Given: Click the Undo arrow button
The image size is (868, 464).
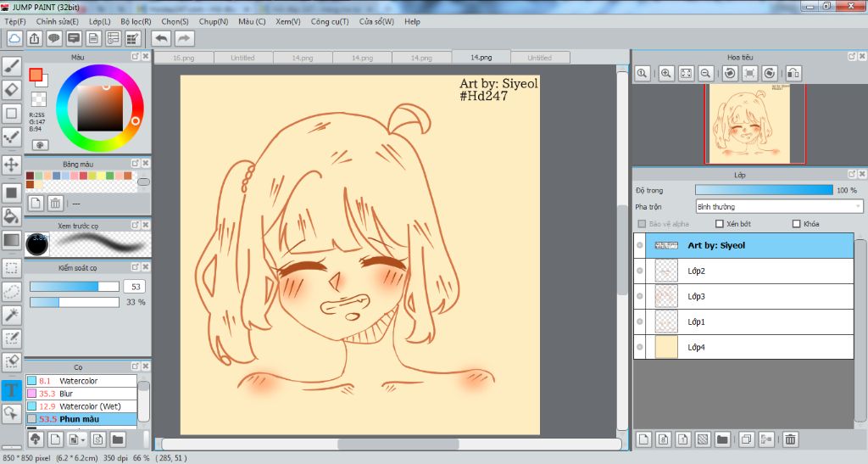Looking at the screenshot, I should click(x=162, y=38).
